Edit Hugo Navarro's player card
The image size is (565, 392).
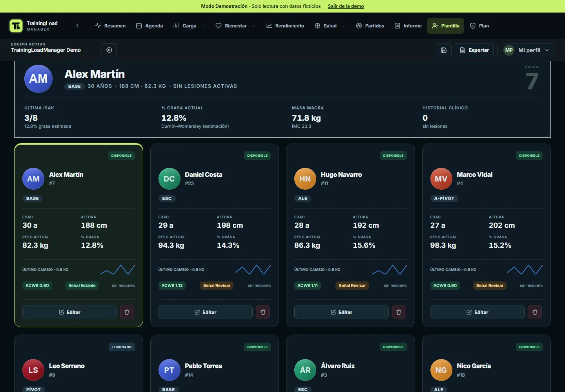coord(341,312)
